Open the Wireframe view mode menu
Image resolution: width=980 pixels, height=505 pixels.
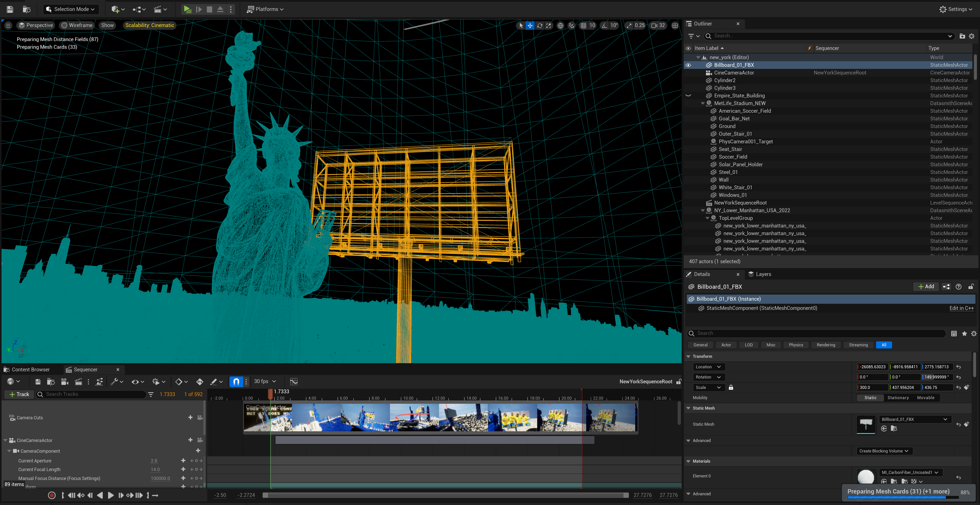[x=77, y=26]
